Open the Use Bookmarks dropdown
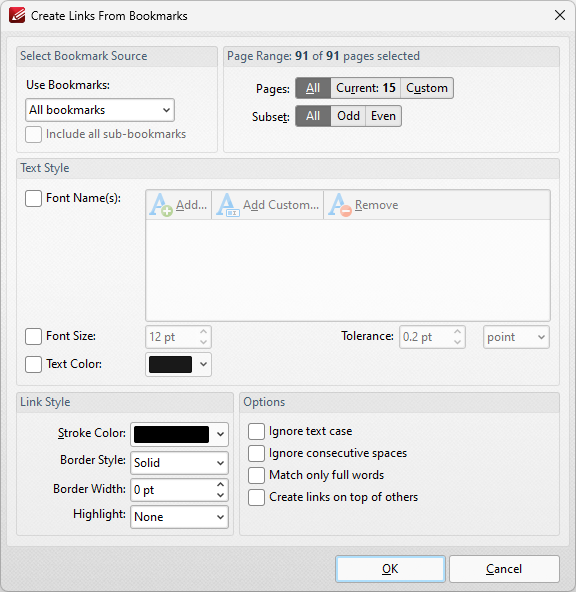Viewport: 576px width, 592px height. pos(100,110)
